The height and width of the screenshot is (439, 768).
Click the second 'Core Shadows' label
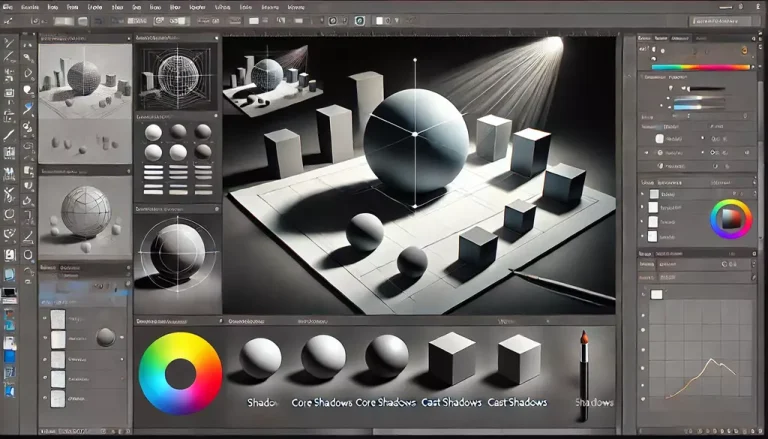(x=385, y=403)
